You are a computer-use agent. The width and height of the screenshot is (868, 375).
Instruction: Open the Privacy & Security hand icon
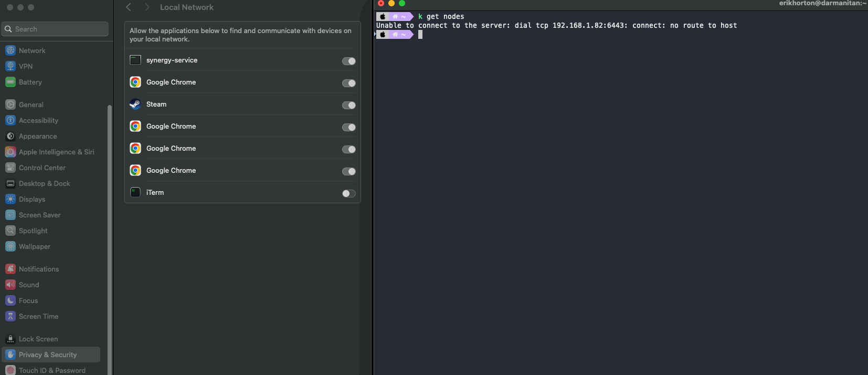coord(10,355)
